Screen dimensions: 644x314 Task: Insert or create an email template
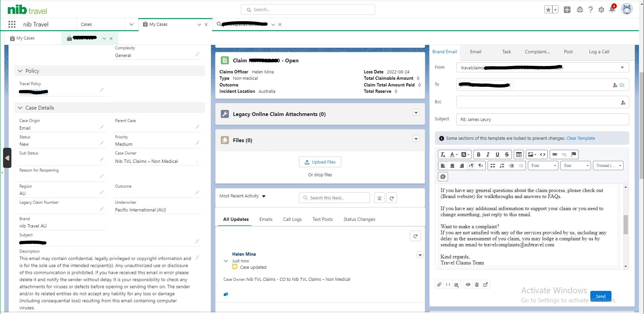click(456, 285)
